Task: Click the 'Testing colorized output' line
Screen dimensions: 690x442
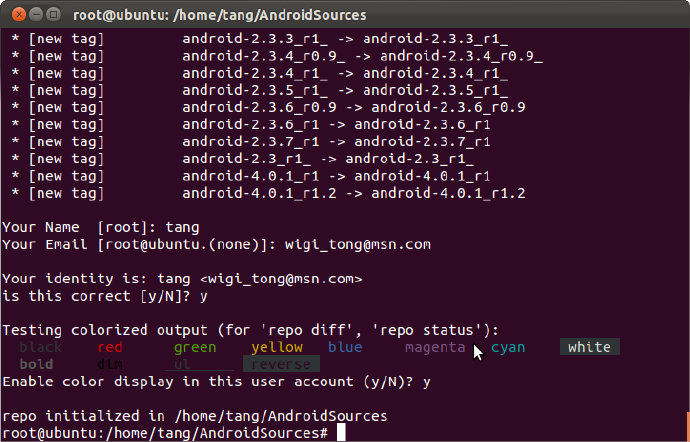Action: (x=251, y=331)
